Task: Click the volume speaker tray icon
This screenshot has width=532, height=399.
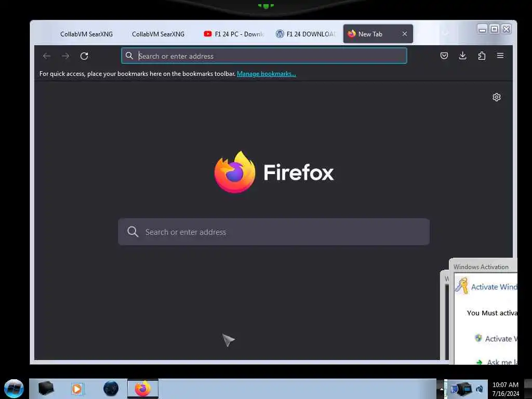Action: tap(480, 389)
